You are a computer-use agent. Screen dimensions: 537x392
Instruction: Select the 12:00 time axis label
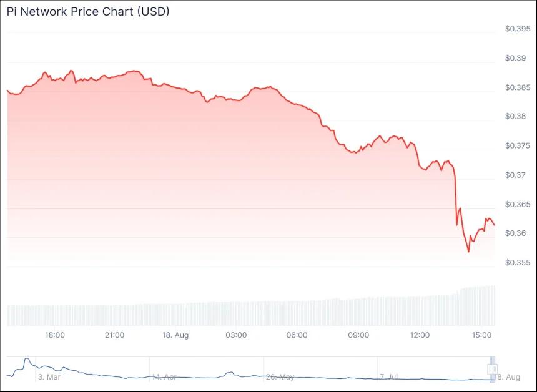pyautogui.click(x=420, y=335)
